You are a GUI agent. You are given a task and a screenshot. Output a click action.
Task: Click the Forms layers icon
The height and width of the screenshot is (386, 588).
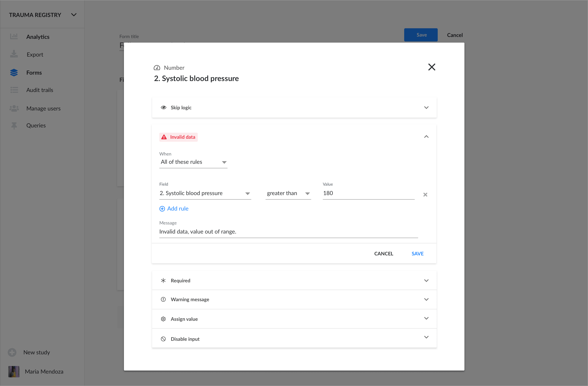pos(14,72)
